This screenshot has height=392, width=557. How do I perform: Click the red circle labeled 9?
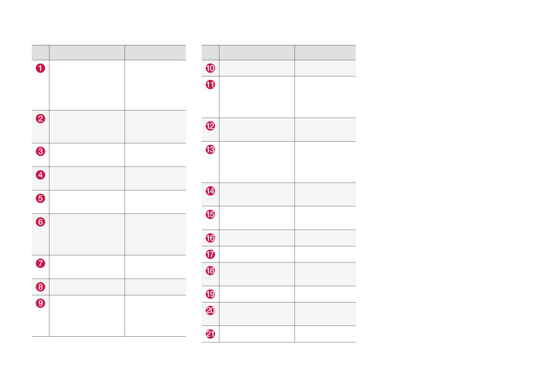click(40, 303)
